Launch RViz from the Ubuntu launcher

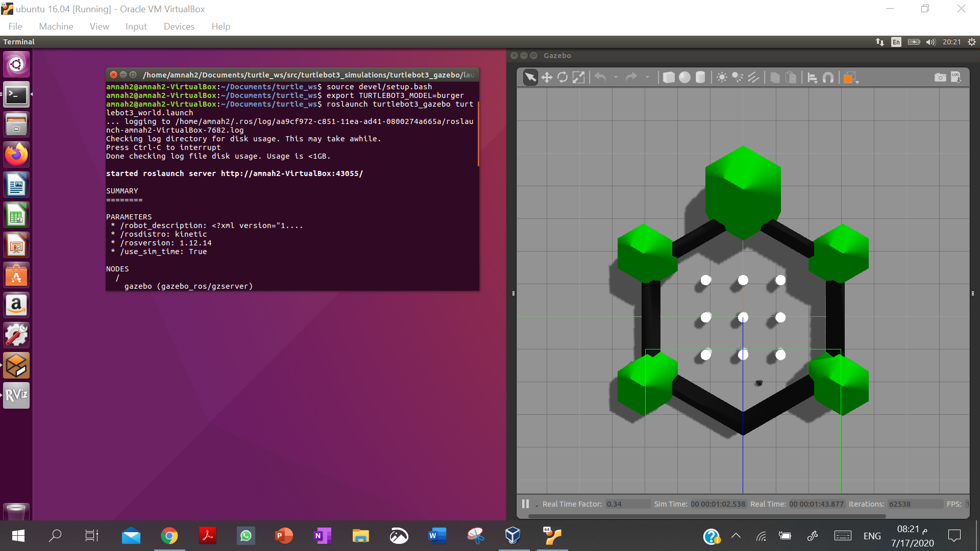coord(16,395)
